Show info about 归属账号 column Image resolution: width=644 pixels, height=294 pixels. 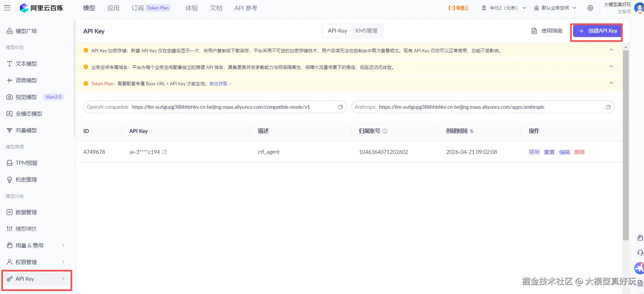(385, 131)
